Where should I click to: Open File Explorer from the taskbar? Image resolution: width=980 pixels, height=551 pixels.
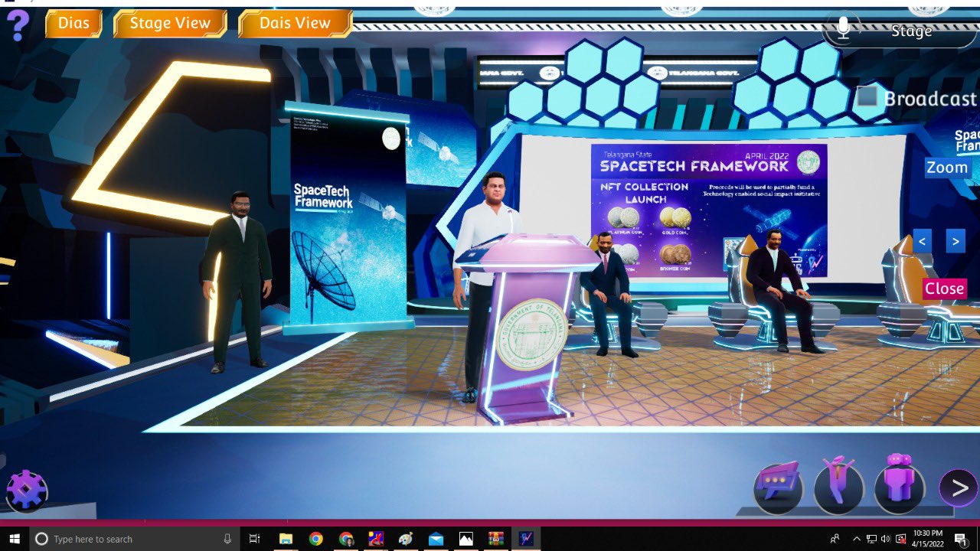[x=286, y=539]
